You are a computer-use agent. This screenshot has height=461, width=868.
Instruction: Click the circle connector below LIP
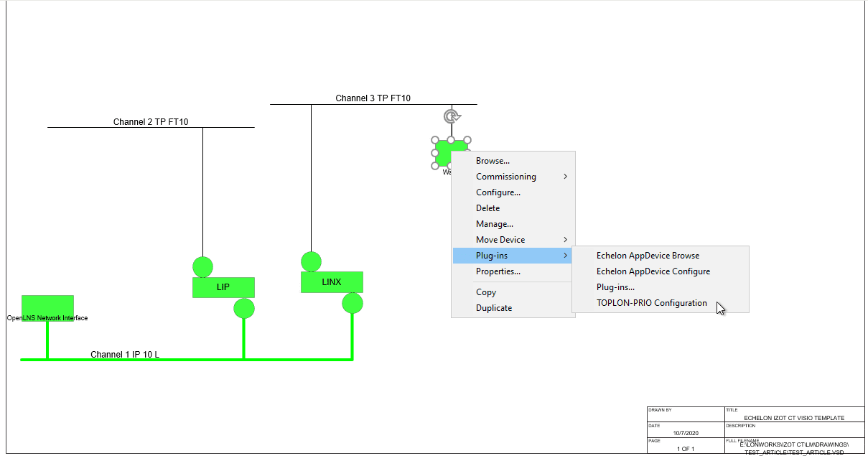244,308
